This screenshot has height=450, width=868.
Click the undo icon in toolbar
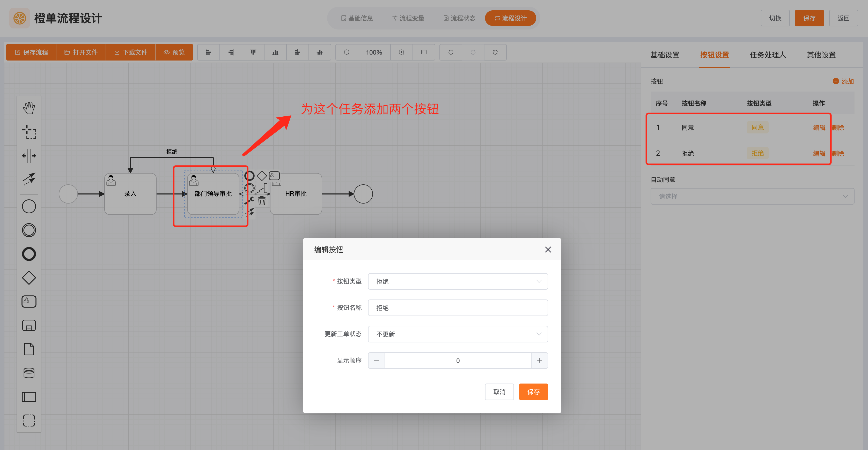click(x=451, y=52)
